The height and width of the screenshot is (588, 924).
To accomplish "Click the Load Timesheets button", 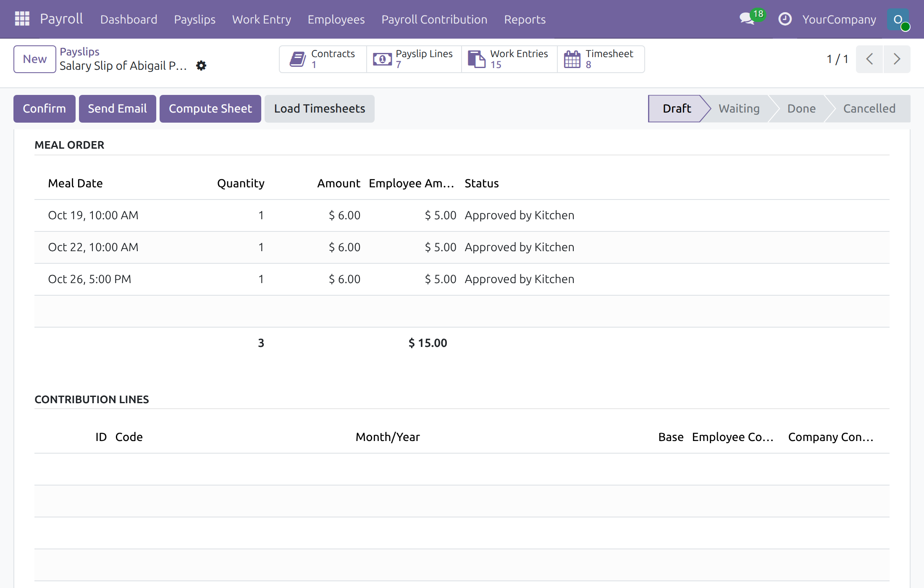I will coord(320,109).
